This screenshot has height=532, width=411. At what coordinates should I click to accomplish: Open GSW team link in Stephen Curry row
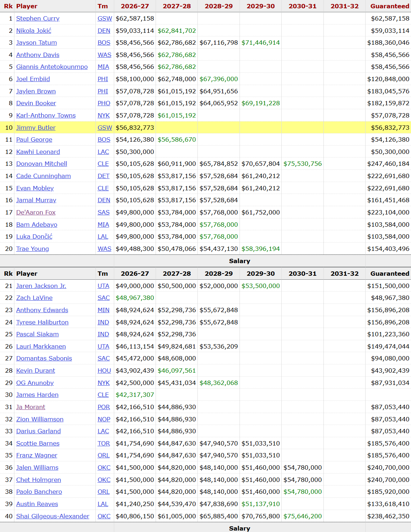105,18
